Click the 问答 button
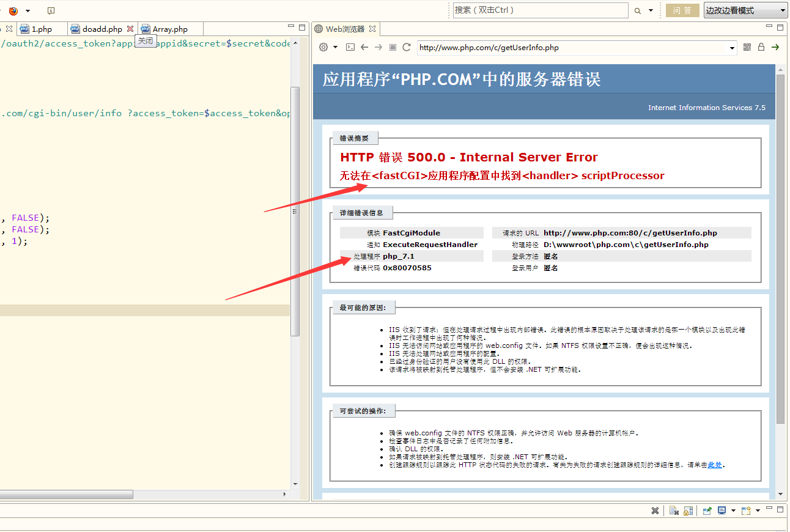 pos(682,10)
